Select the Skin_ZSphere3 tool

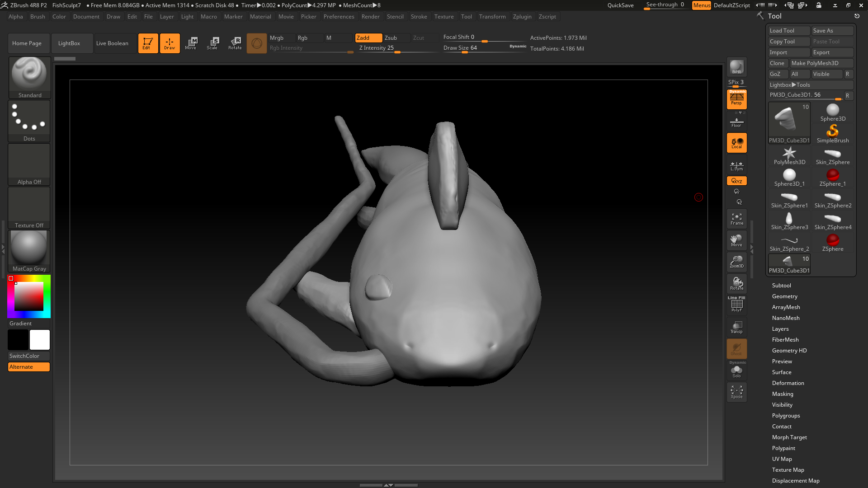coord(789,221)
